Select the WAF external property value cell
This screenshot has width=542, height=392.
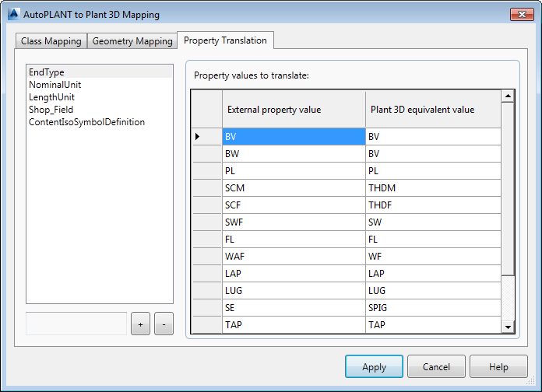point(294,256)
